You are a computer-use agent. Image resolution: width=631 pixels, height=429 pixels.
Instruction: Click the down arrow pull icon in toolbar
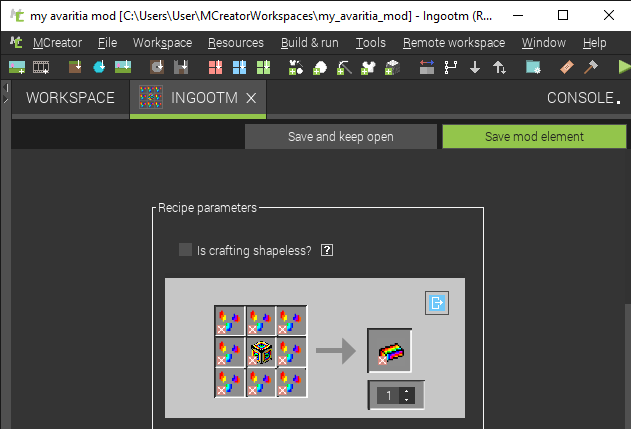click(474, 67)
